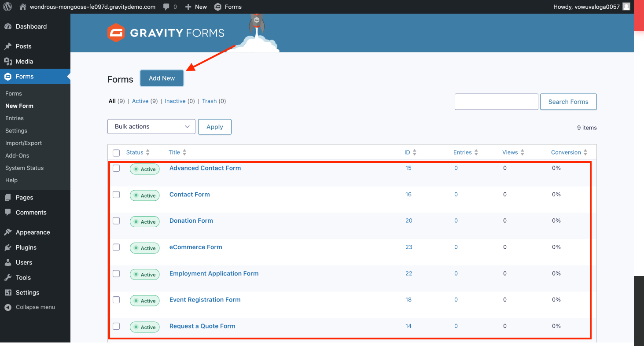644x346 pixels.
Task: Click the user avatar in admin bar
Action: (x=626, y=7)
